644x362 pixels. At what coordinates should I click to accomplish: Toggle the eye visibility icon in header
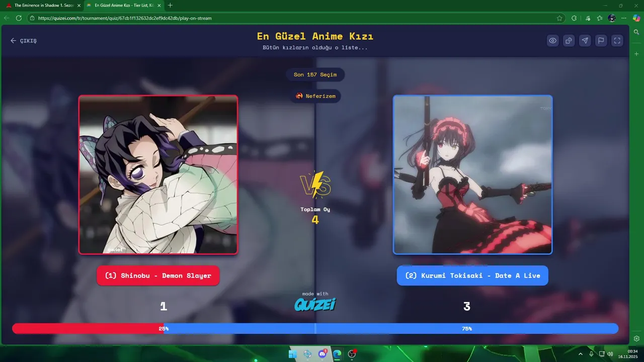pos(553,41)
